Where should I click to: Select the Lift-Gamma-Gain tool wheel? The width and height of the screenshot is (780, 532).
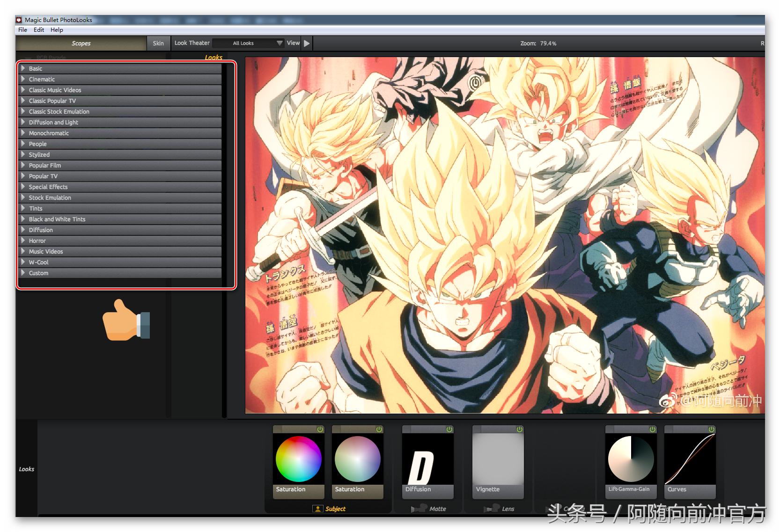631,459
